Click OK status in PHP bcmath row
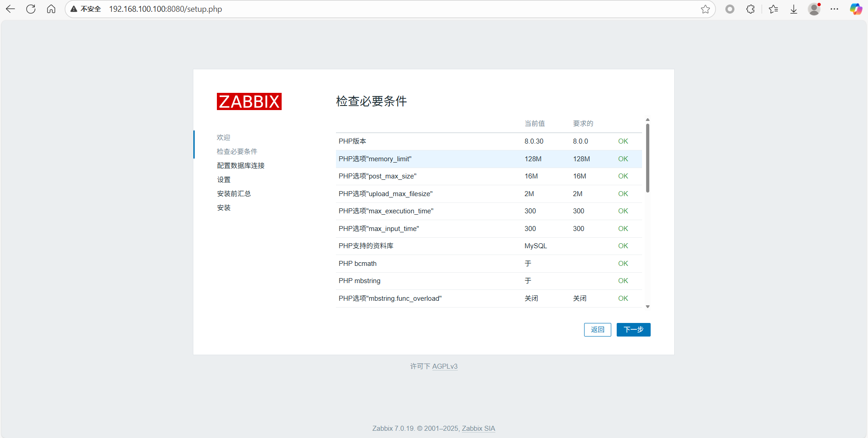Viewport: 868px width, 438px height. (623, 264)
